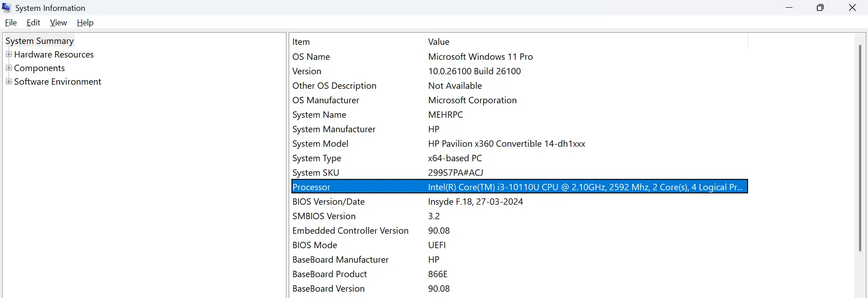Open the File menu
The image size is (868, 298).
11,23
